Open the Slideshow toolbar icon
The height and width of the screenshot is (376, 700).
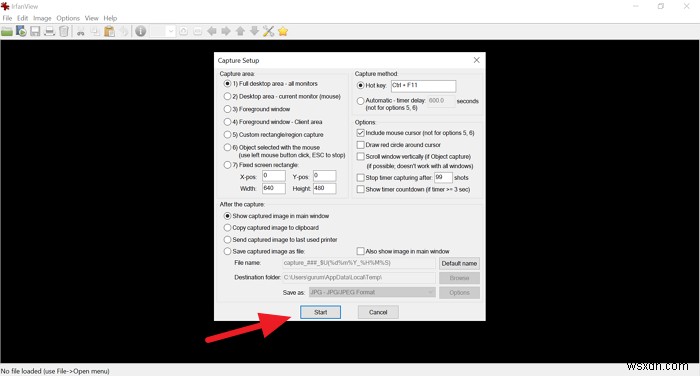pos(21,31)
